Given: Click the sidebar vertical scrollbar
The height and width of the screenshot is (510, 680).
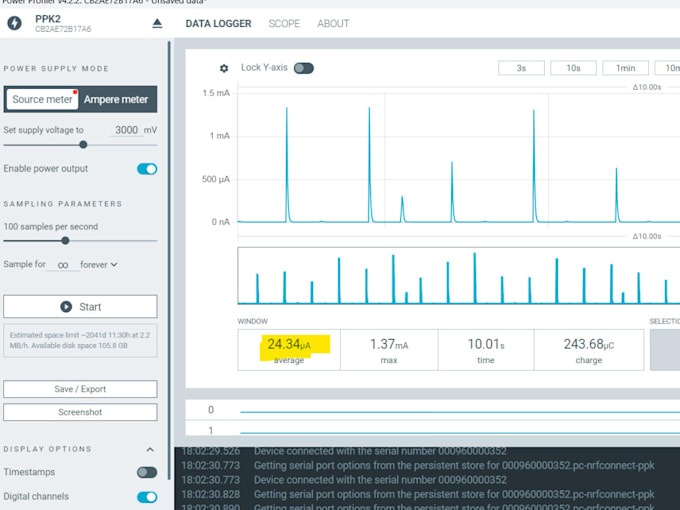Looking at the screenshot, I should click(x=169, y=260).
